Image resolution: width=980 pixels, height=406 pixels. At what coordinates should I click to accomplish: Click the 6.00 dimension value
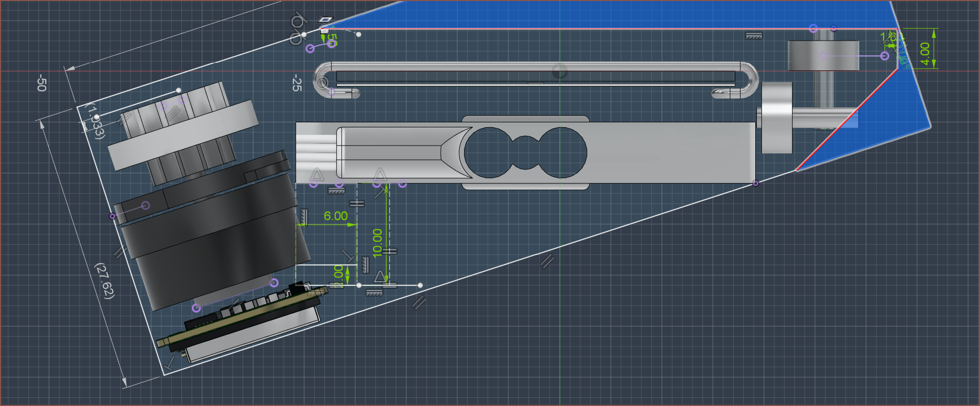click(336, 216)
